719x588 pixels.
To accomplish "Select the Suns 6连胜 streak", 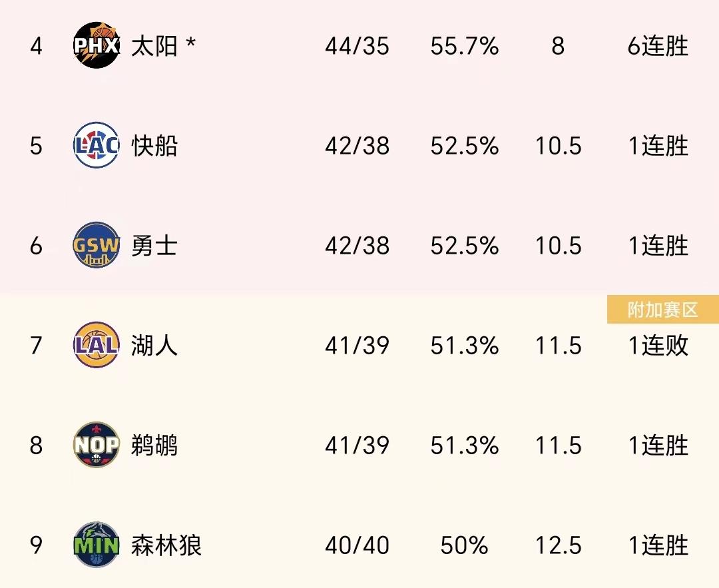I will click(x=658, y=46).
